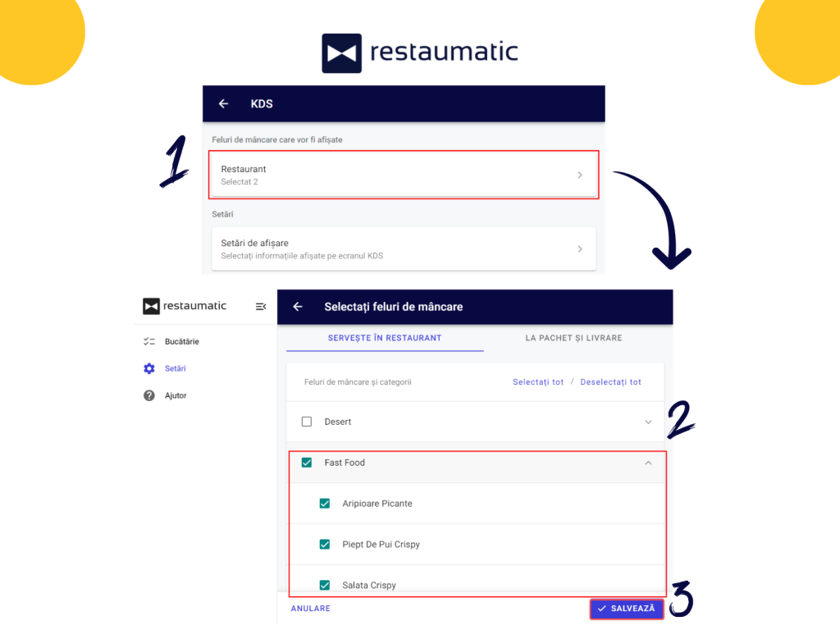This screenshot has height=630, width=840.
Task: Click the Piept De Pui Crispy label
Action: tap(381, 545)
